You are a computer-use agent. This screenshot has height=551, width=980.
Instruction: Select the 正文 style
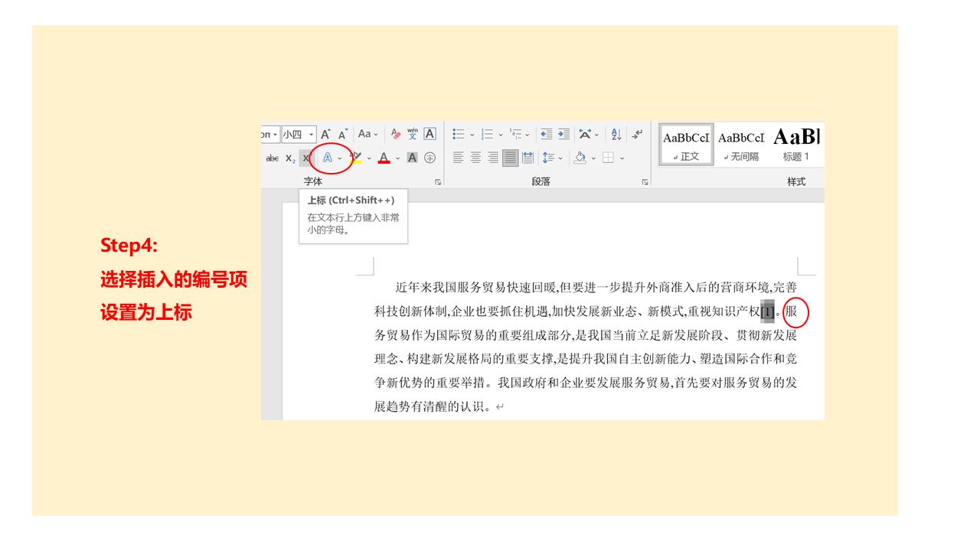(x=686, y=144)
